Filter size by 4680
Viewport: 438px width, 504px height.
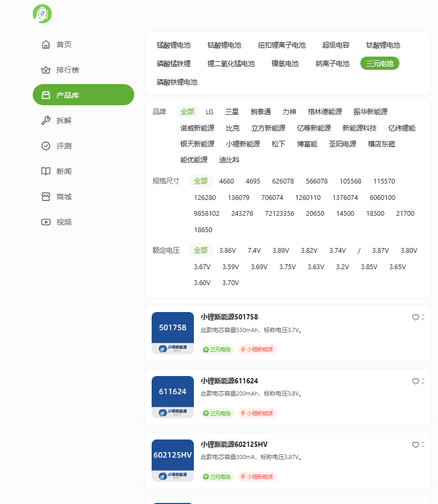point(226,181)
